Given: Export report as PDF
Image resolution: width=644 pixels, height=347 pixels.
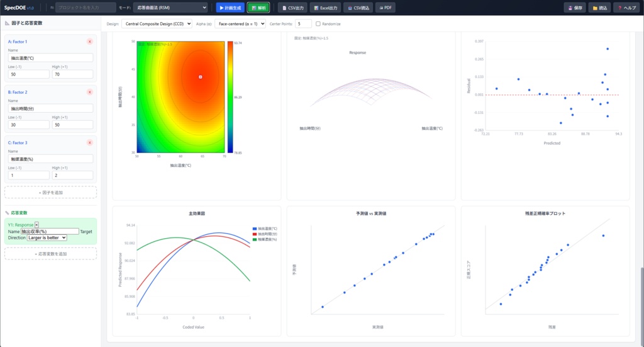Looking at the screenshot, I should click(386, 8).
